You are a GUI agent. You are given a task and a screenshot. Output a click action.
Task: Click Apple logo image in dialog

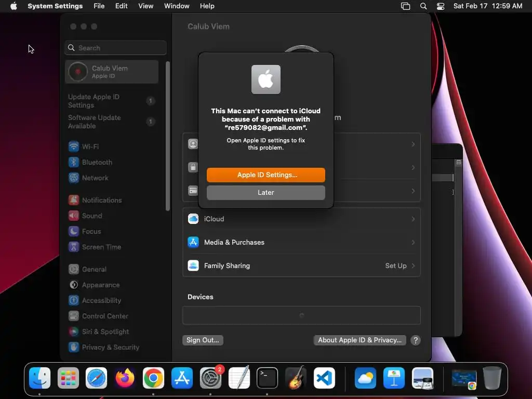click(x=265, y=79)
